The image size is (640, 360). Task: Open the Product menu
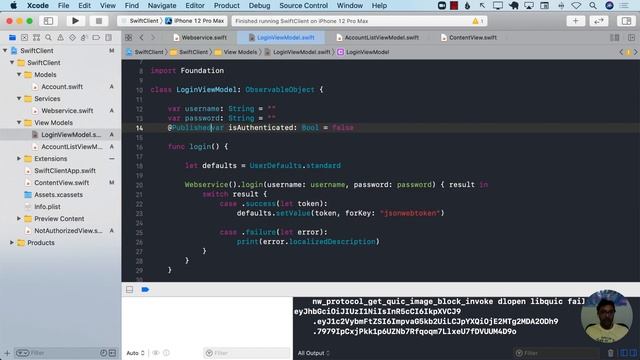(x=227, y=6)
